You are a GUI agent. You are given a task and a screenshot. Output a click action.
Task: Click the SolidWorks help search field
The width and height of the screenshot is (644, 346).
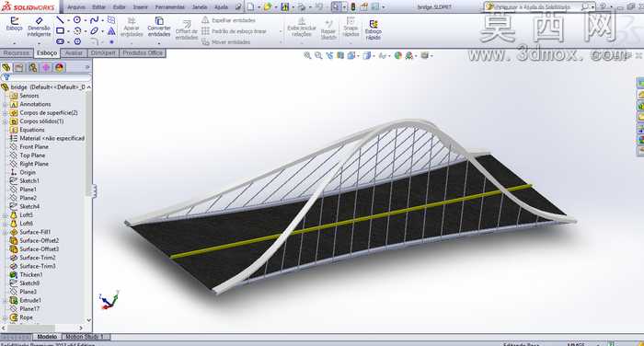pyautogui.click(x=539, y=7)
